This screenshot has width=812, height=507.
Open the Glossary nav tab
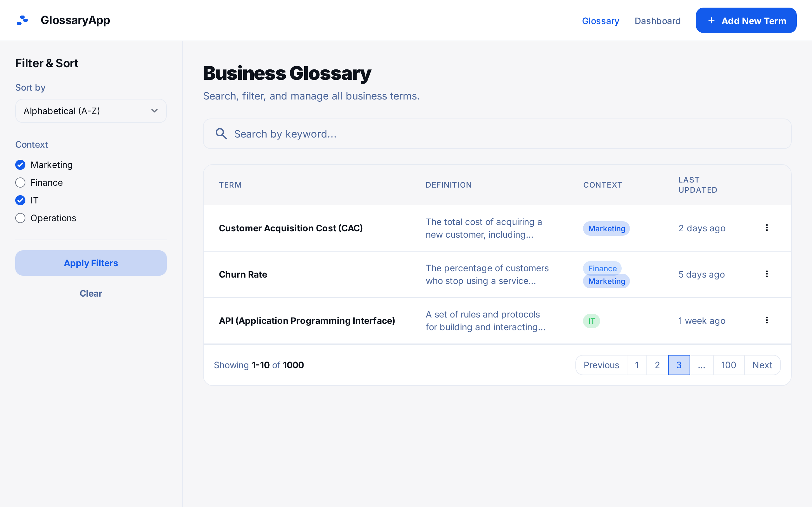pos(600,21)
